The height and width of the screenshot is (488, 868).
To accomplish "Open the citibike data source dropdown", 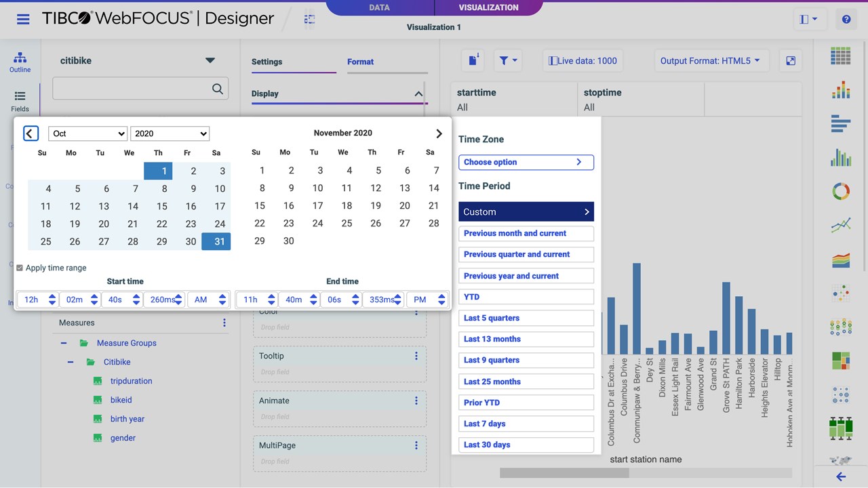I will 210,60.
